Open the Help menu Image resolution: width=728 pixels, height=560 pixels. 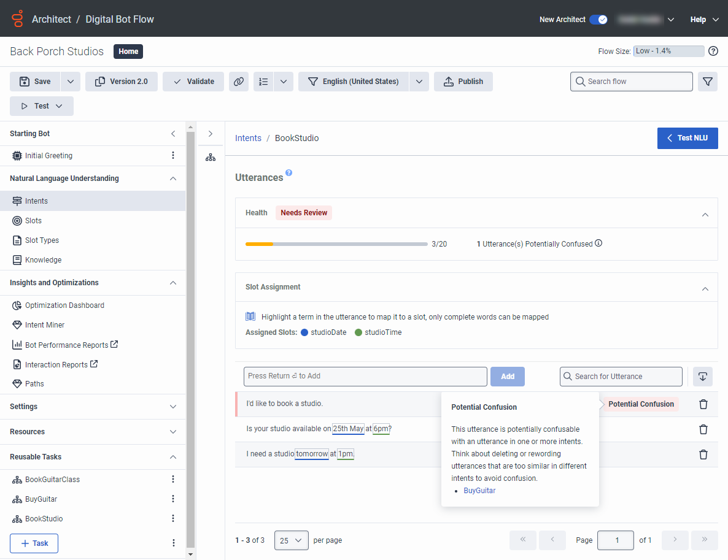tap(704, 20)
